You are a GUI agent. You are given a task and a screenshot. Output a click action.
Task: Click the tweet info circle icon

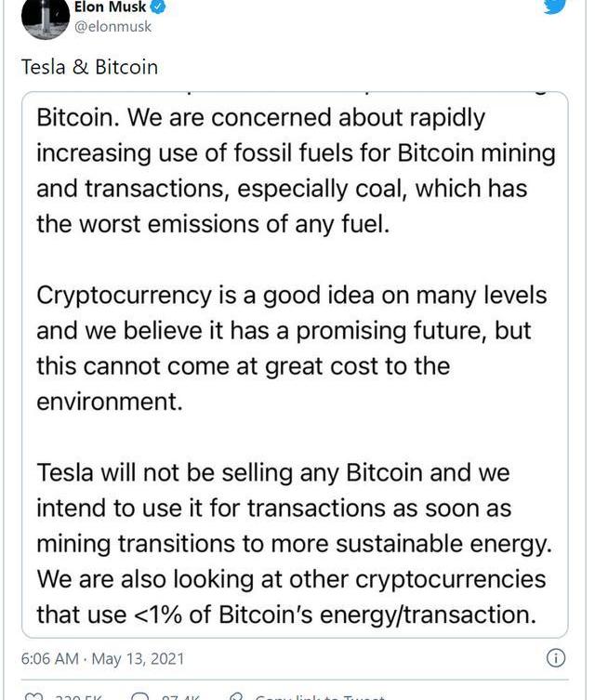555,659
